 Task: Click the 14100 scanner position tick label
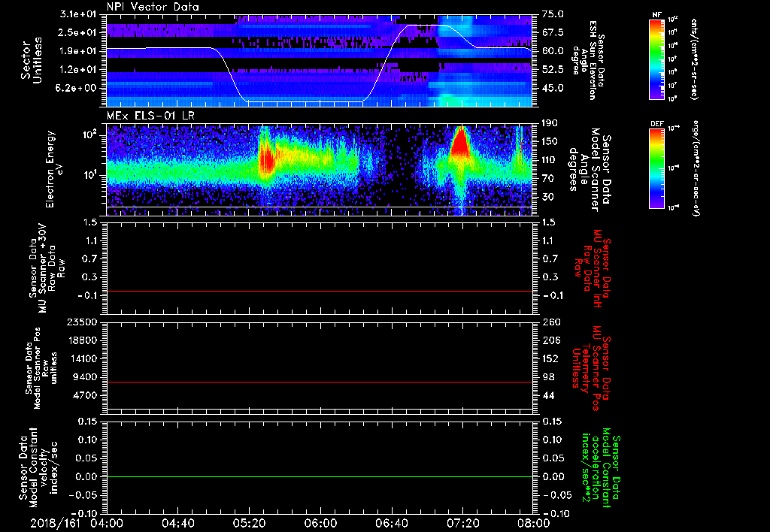coord(82,358)
